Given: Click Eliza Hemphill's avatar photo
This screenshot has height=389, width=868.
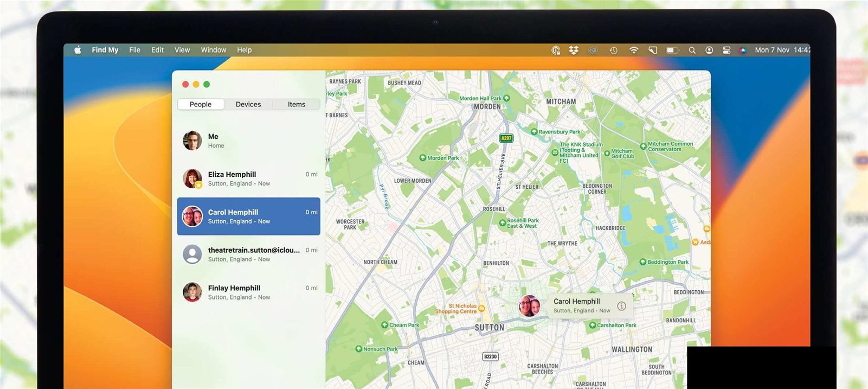Looking at the screenshot, I should click(192, 178).
